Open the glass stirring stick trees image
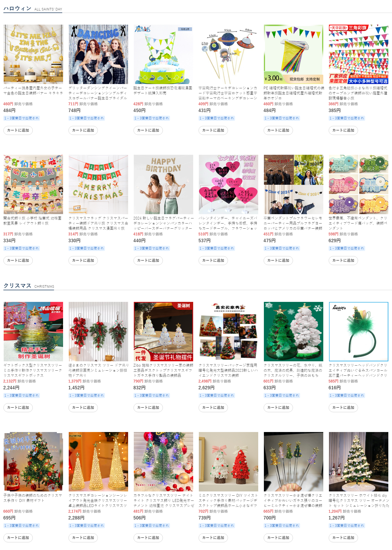This screenshot has height=550, width=392. 294,461
